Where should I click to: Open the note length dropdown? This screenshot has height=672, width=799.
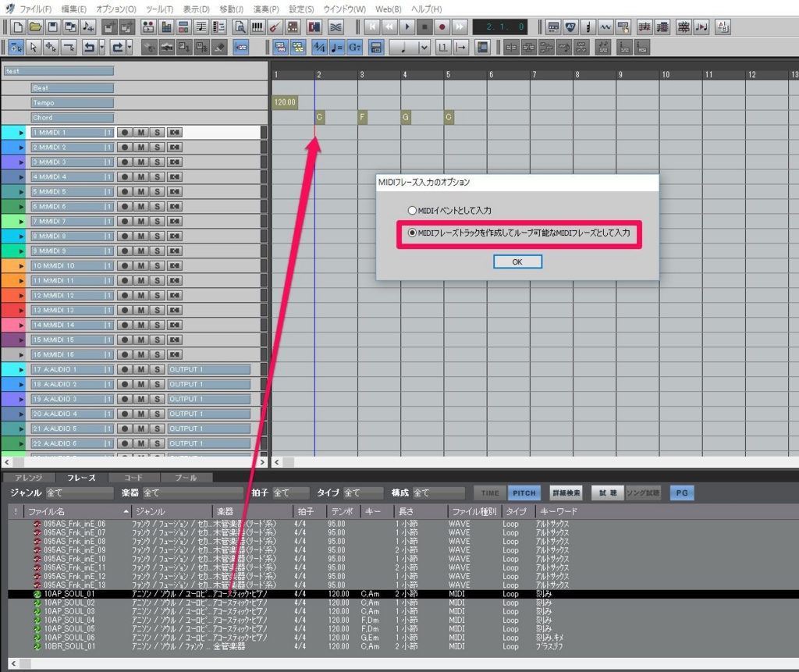click(424, 48)
